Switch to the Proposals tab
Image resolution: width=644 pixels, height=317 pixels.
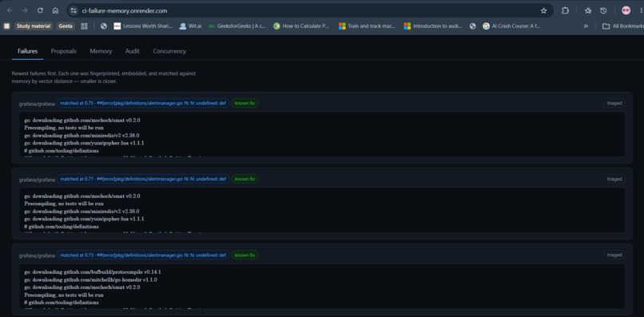64,51
